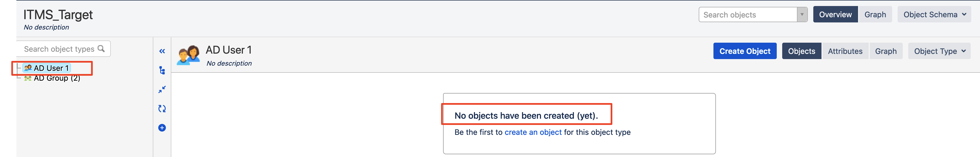Image resolution: width=980 pixels, height=157 pixels.
Task: Click the object type tree hierarchy icon
Action: coord(162,71)
